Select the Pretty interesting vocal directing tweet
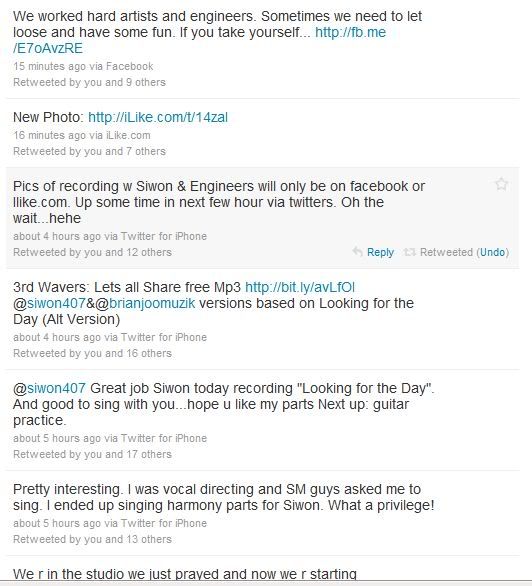Viewport: 532px width, 586px height. coord(262,513)
